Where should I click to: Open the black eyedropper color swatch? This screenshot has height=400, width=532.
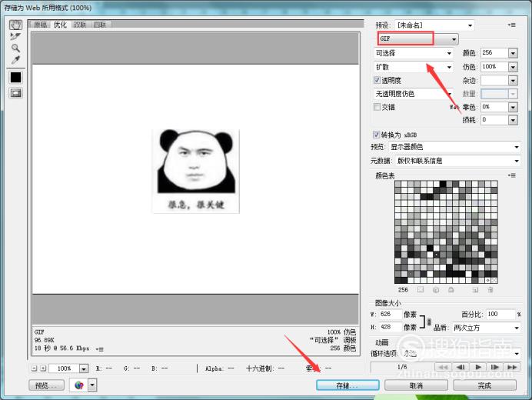(15, 78)
